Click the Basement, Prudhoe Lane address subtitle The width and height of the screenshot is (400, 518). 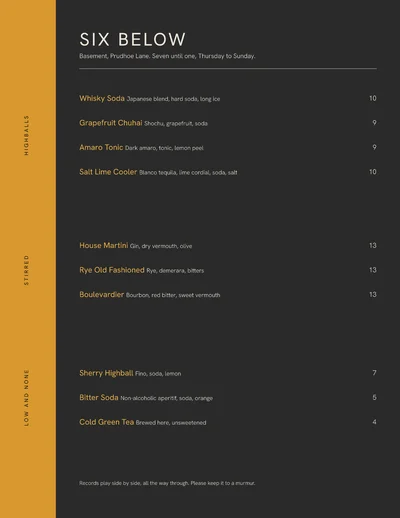[167, 56]
